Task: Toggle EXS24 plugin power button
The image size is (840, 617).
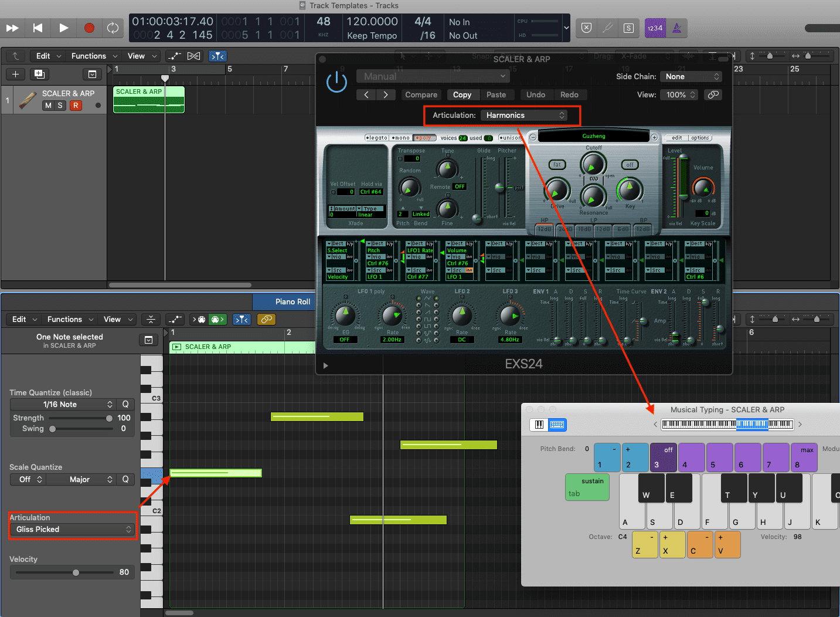Action: point(336,82)
